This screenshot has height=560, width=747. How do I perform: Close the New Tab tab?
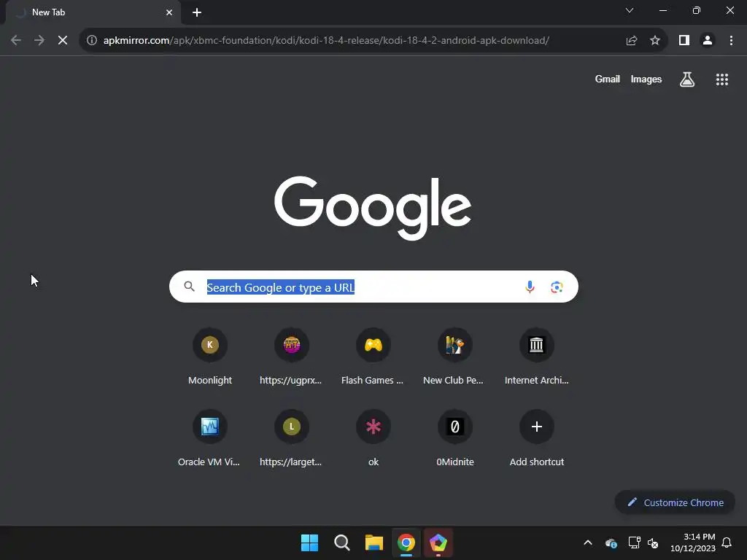[169, 12]
